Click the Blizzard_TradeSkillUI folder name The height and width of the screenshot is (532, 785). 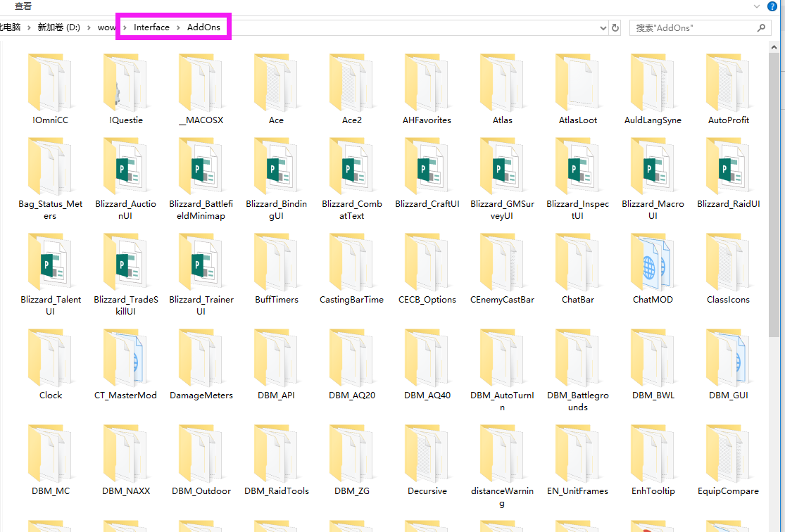point(125,305)
